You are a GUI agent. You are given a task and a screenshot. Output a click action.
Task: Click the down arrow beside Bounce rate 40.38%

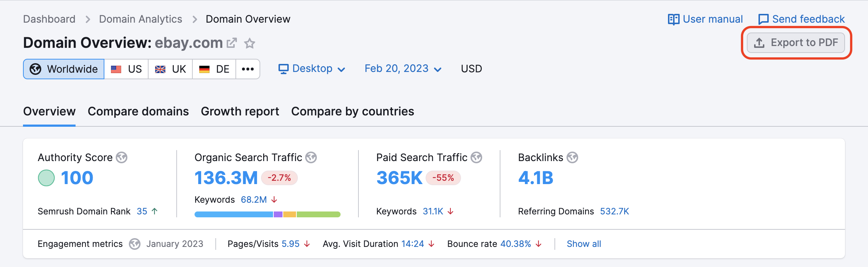pyautogui.click(x=538, y=244)
